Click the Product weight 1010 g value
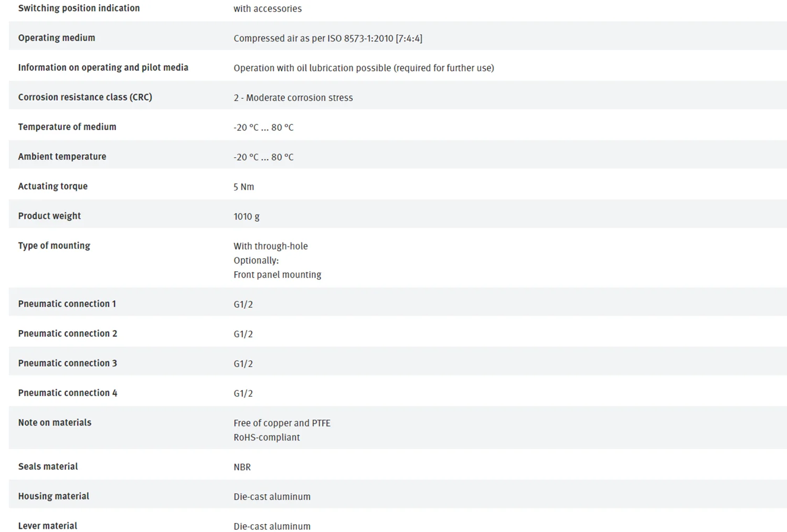 click(247, 216)
